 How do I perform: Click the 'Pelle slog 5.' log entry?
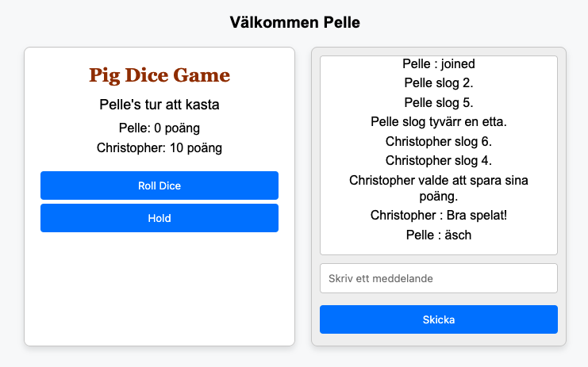point(438,102)
